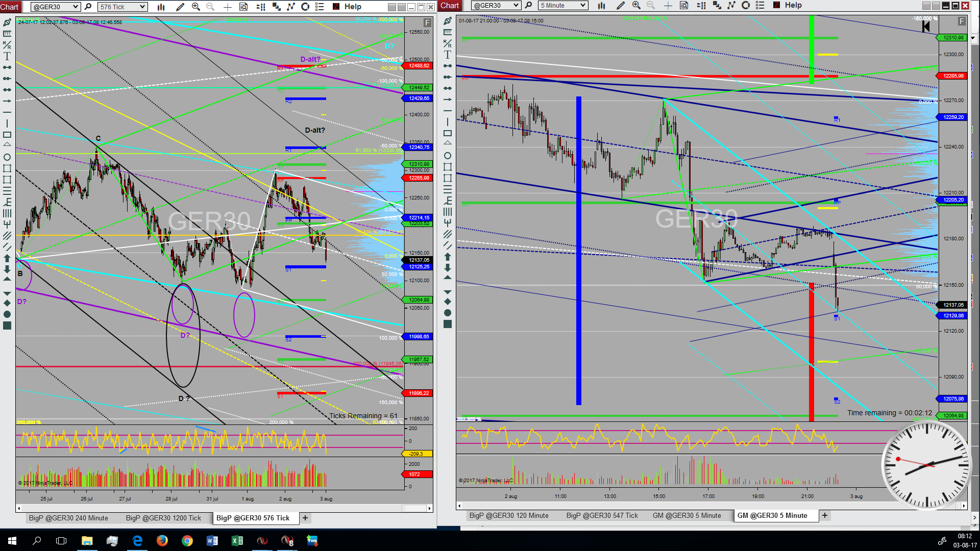This screenshot has width=980, height=551.
Task: Select the risk-reward tool in left sidebar
Action: 7,45
